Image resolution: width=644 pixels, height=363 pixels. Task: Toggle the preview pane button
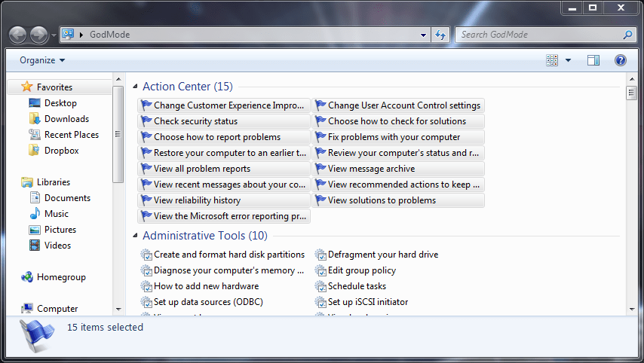click(593, 60)
